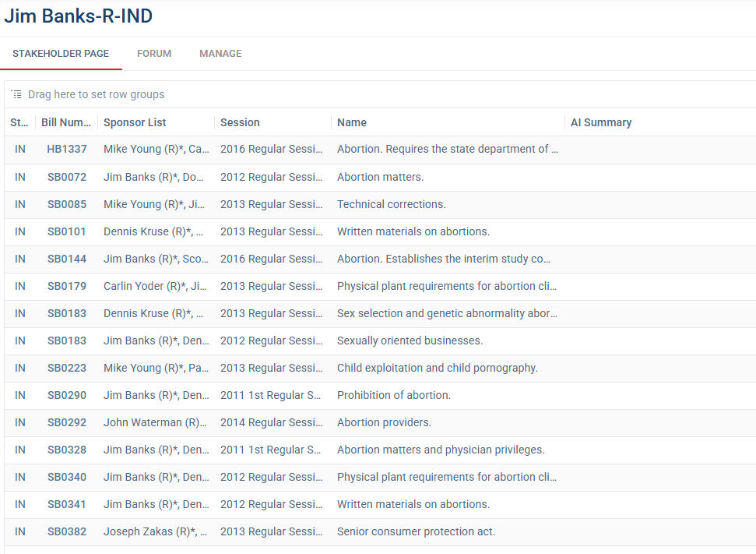The width and height of the screenshot is (756, 554).
Task: Click the Bill Number column header
Action: point(65,122)
